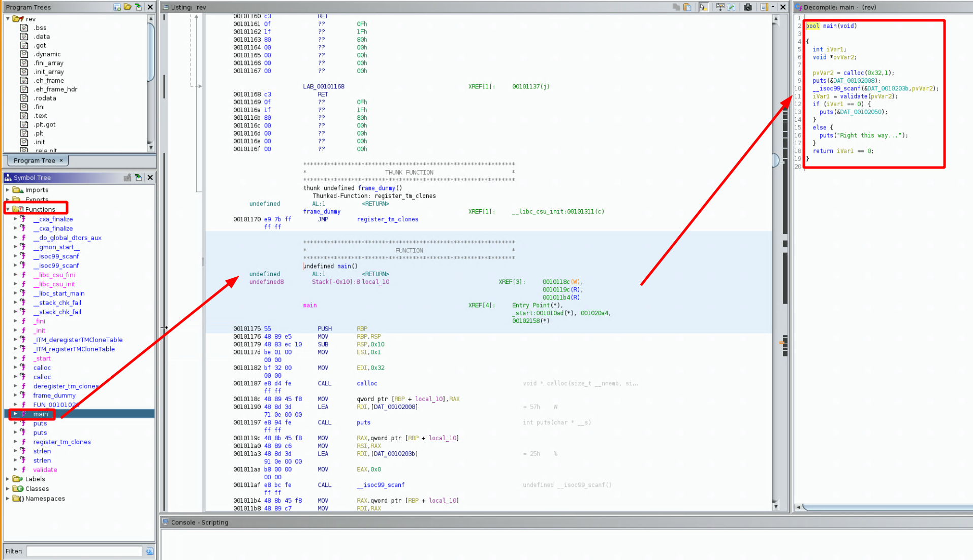Image resolution: width=973 pixels, height=560 pixels.
Task: Click the filter options icon beside Filter field
Action: pos(149,551)
